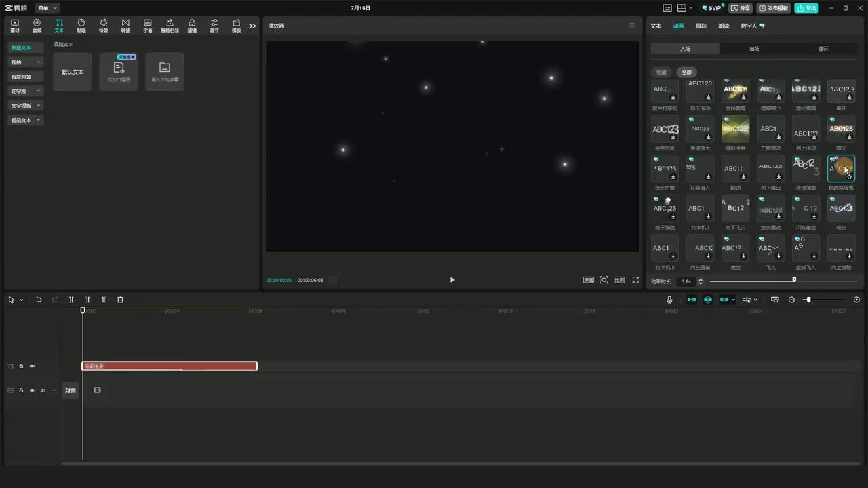Click the 导入本地字幕 import subtitles card
This screenshot has height=488, width=868.
(165, 72)
